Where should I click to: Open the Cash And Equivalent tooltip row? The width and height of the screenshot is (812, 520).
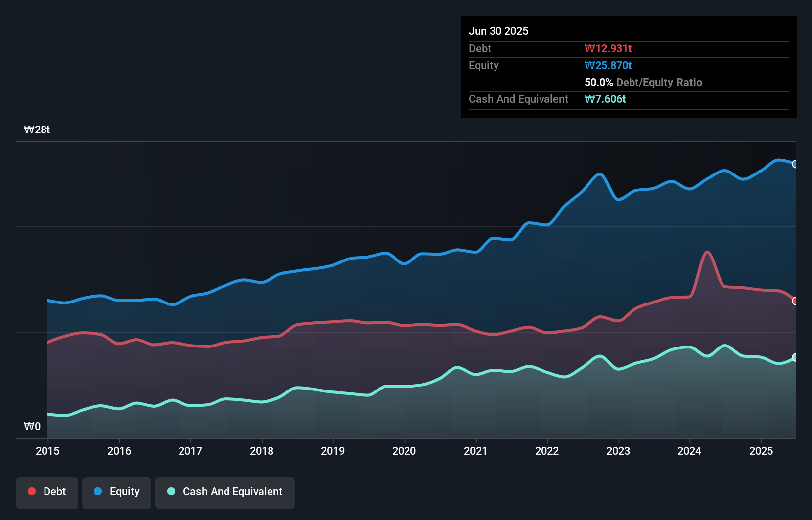tap(518, 99)
